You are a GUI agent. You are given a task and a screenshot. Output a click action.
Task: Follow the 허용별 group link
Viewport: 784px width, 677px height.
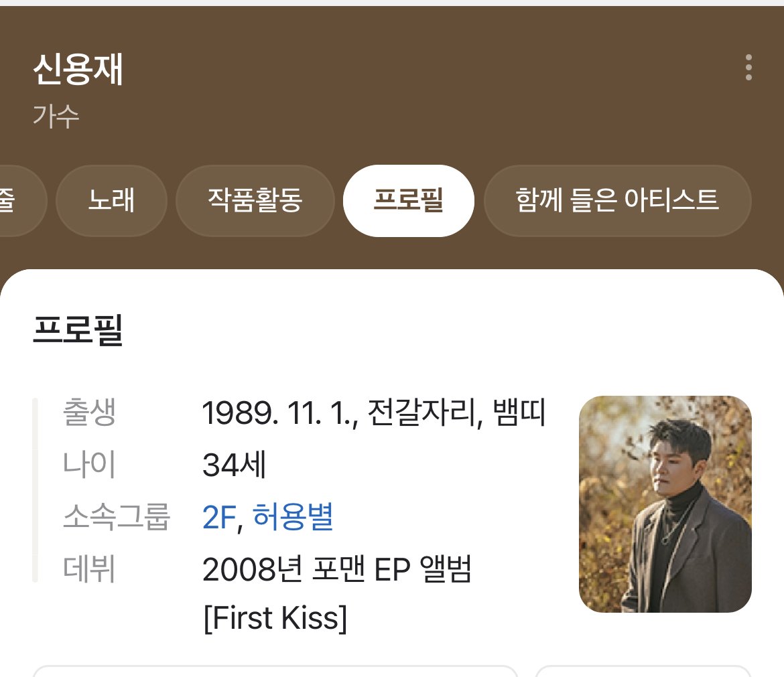click(x=293, y=517)
